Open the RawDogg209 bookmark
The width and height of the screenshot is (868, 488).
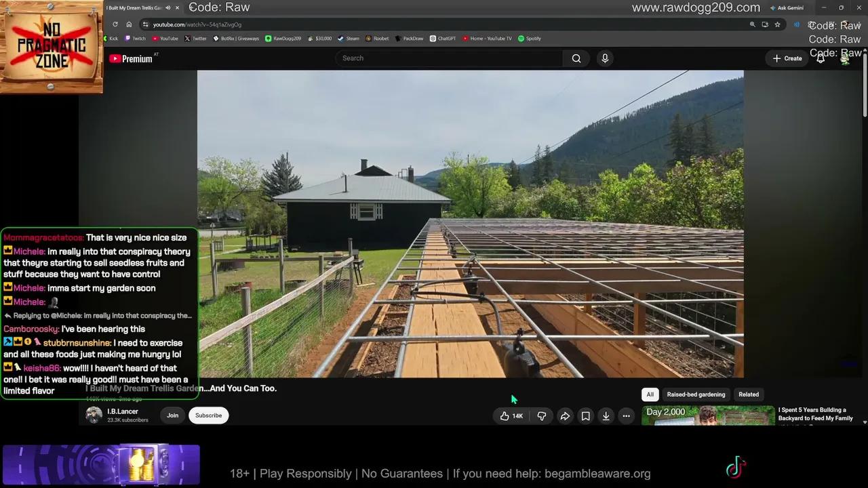tap(283, 39)
